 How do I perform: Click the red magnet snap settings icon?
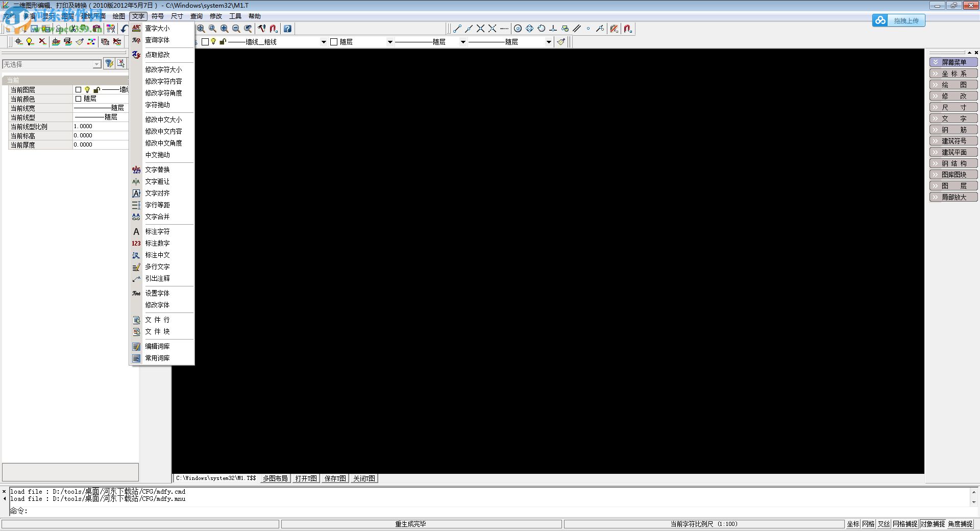(627, 29)
